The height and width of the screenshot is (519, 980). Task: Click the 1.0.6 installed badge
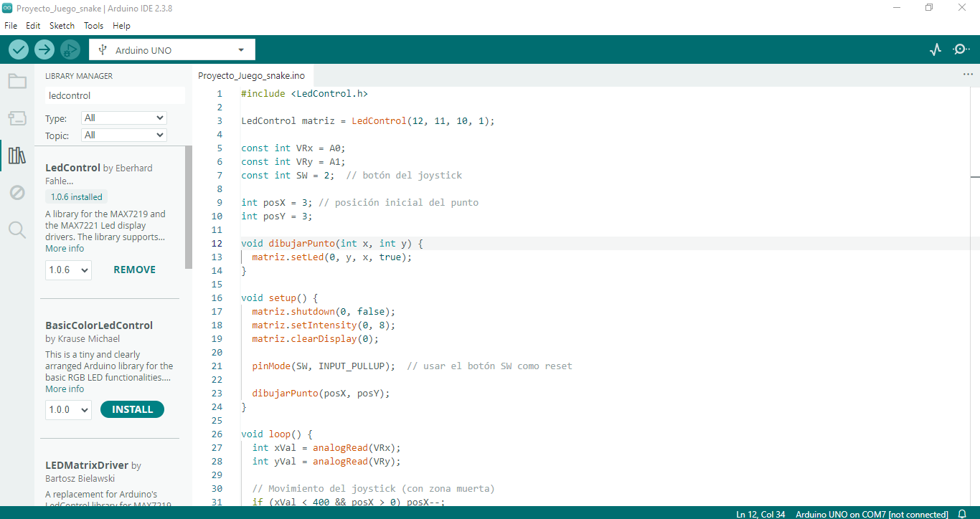coord(76,197)
